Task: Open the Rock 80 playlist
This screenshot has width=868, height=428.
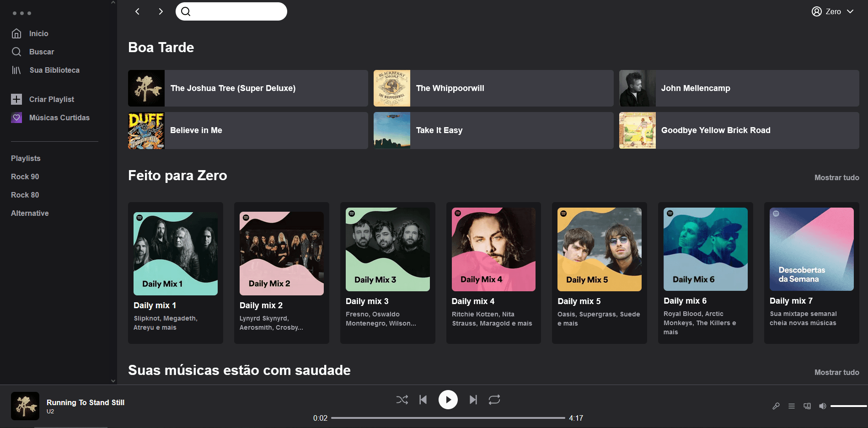Action: (x=25, y=195)
